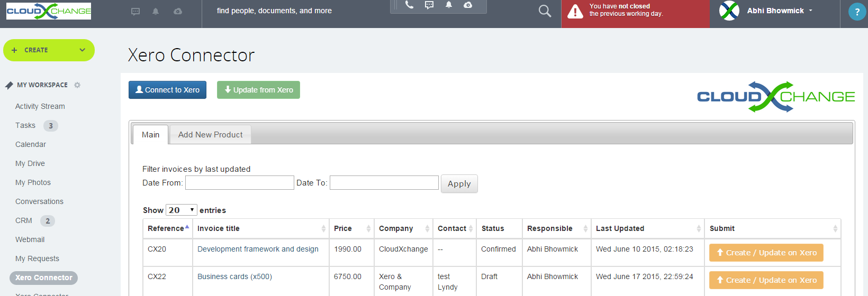Sort invoices by Last Updated column
This screenshot has height=296, width=868.
pos(647,228)
